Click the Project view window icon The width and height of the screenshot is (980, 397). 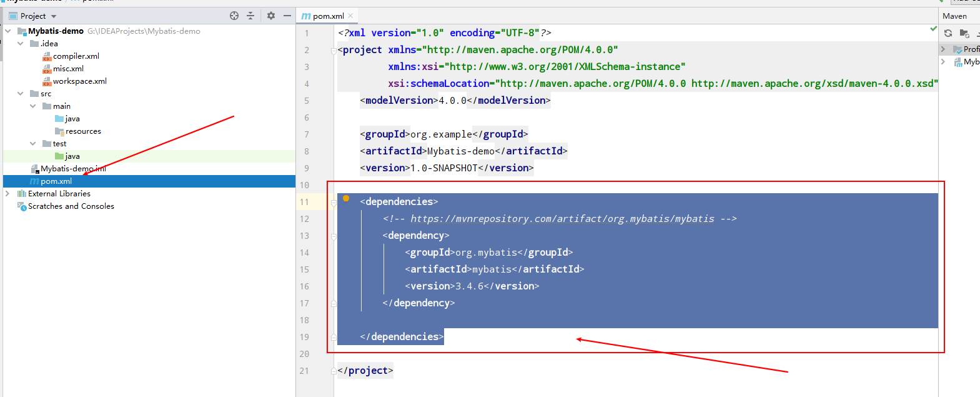[13, 16]
